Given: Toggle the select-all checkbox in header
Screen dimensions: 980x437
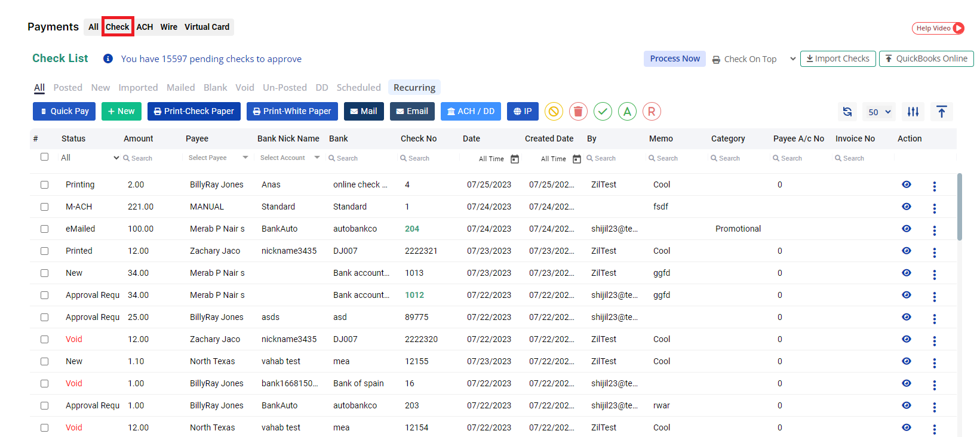Looking at the screenshot, I should point(45,157).
